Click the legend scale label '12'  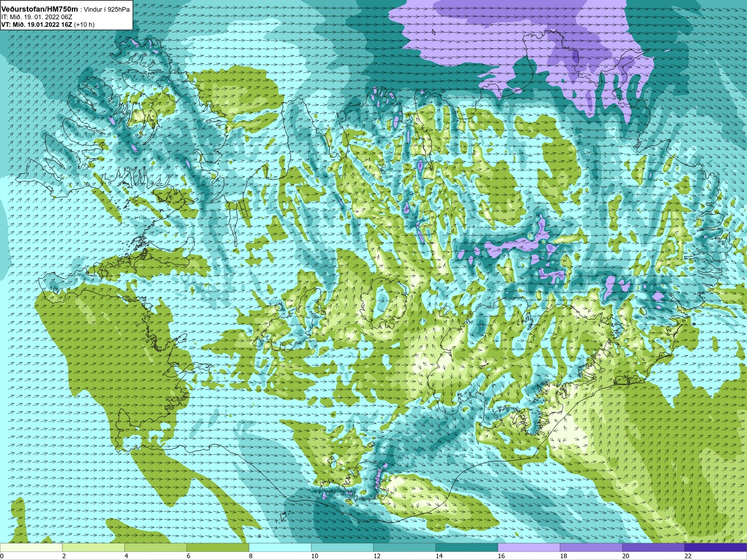[377, 556]
